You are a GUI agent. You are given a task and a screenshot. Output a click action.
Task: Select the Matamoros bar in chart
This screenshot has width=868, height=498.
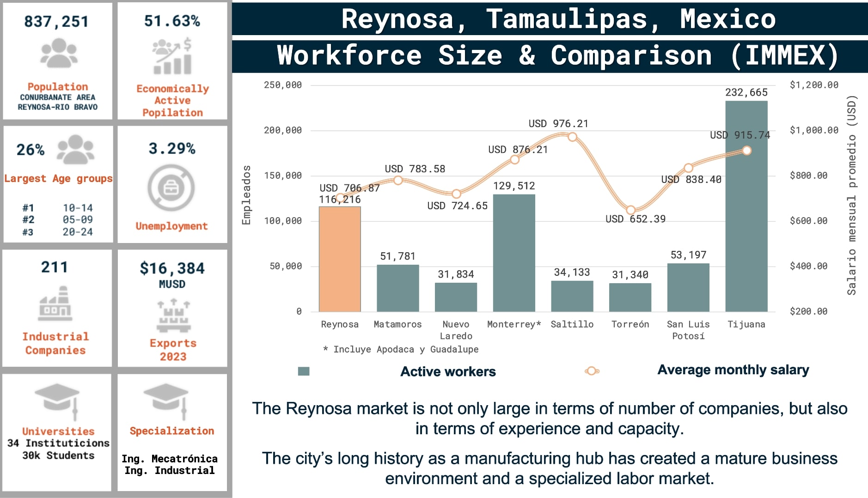pos(398,288)
